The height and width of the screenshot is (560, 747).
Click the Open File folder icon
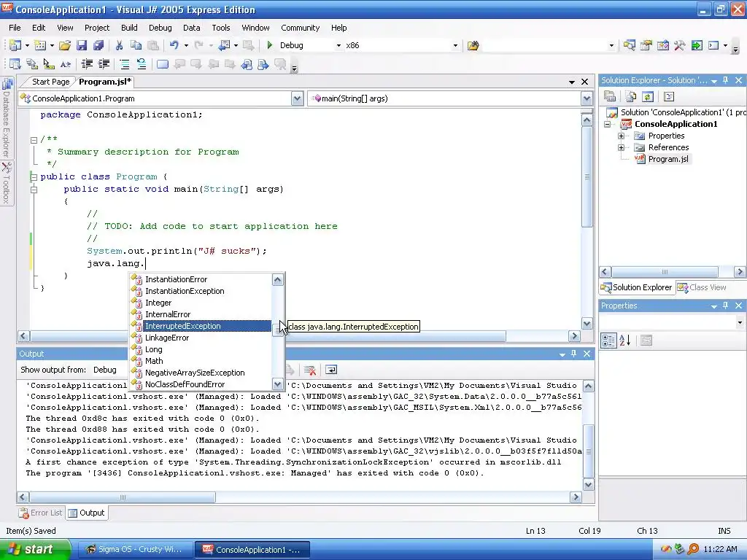click(65, 45)
